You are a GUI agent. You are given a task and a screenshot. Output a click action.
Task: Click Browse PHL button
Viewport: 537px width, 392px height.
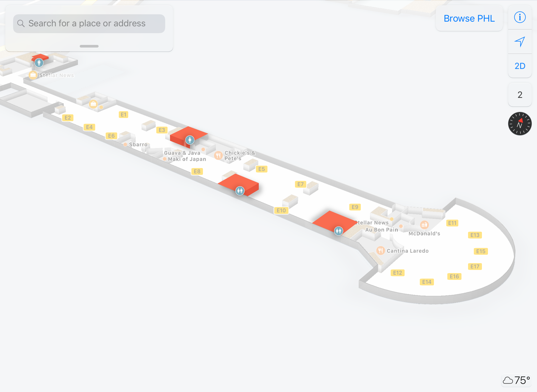pos(469,18)
